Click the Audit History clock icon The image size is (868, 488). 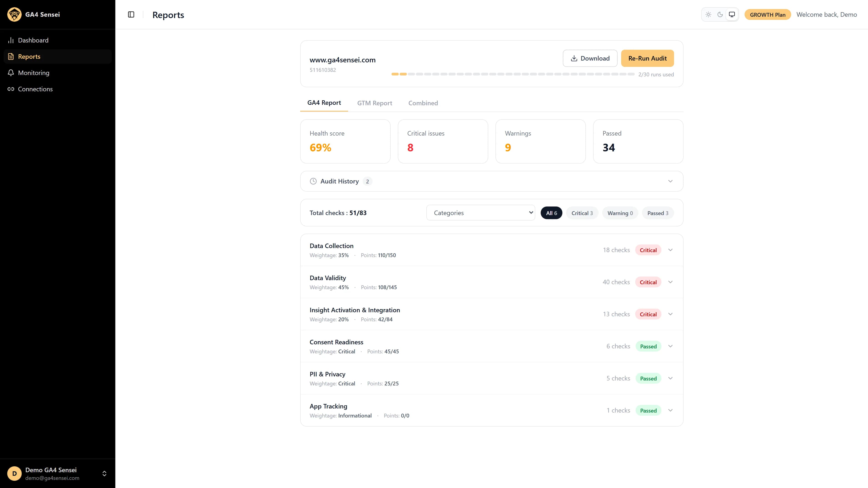[313, 181]
